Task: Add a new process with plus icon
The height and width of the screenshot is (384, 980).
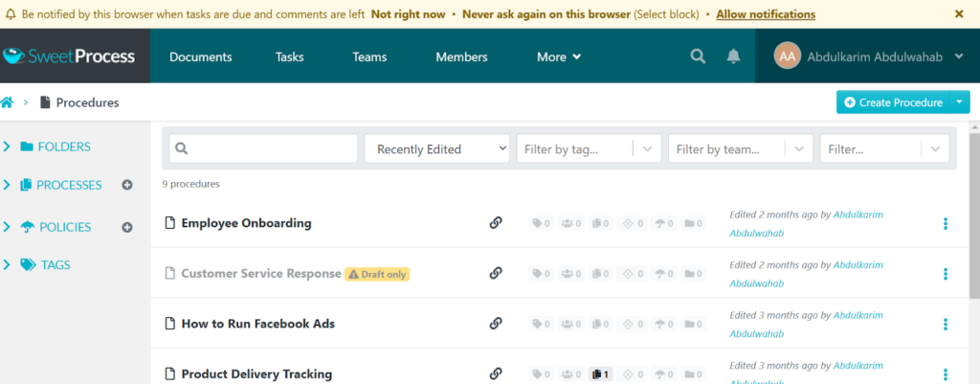Action: [126, 185]
